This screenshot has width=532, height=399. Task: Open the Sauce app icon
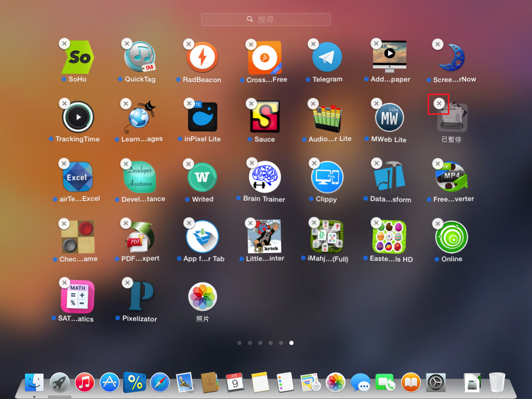point(264,117)
